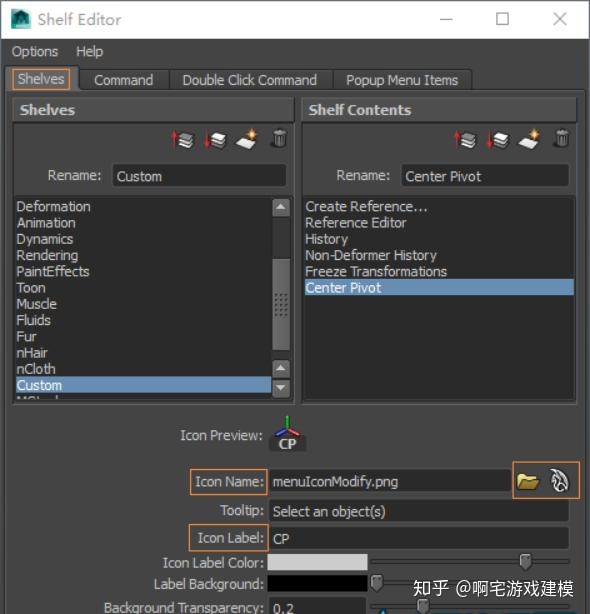Minimize the Shelf Editor window
The height and width of the screenshot is (614, 590).
[446, 19]
